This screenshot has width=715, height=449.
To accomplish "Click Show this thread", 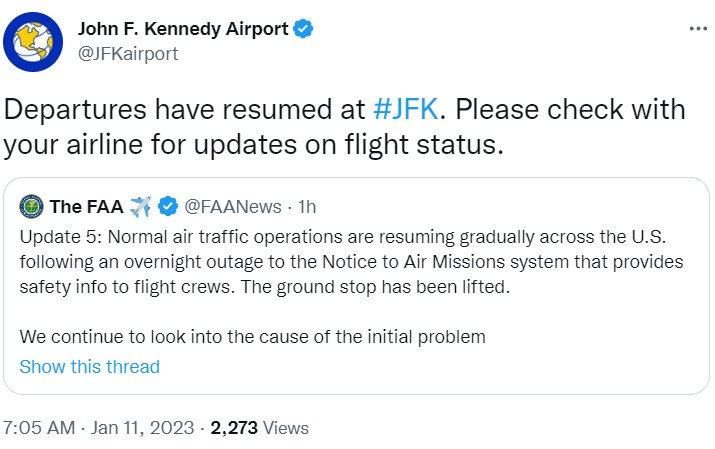I will tap(89, 366).
